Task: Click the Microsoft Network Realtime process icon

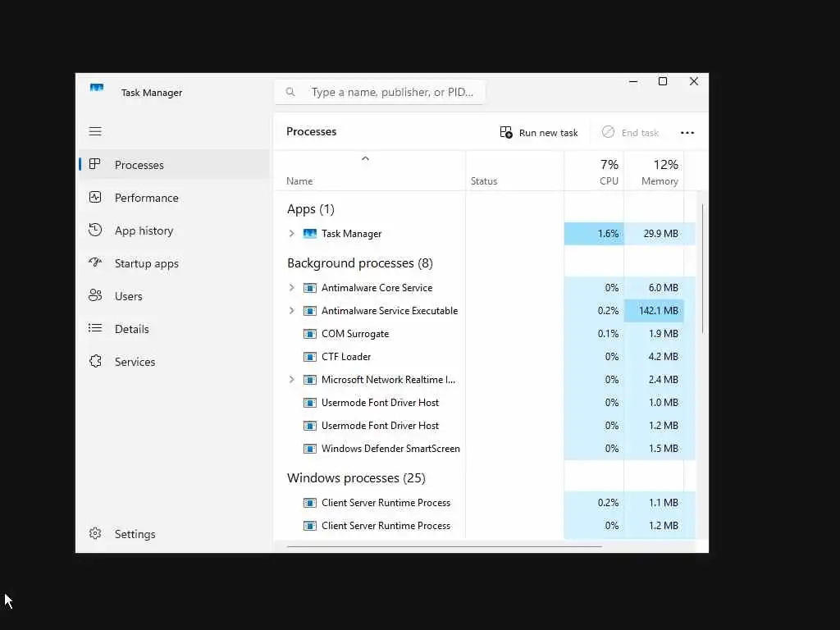Action: 310,380
